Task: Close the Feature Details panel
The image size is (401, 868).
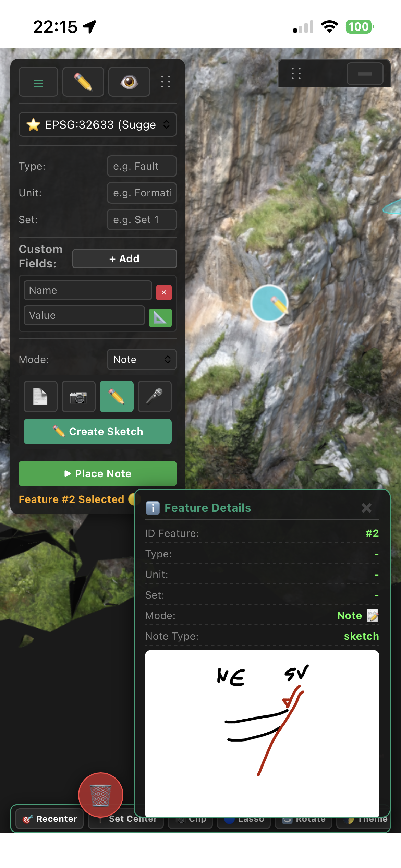Action: pos(366,508)
